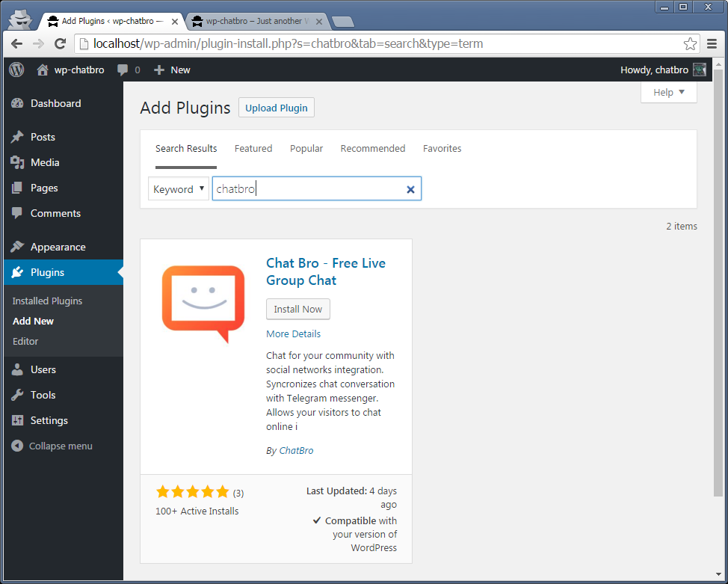This screenshot has height=584, width=728.
Task: Click the Collapse menu arrow icon
Action: (17, 446)
